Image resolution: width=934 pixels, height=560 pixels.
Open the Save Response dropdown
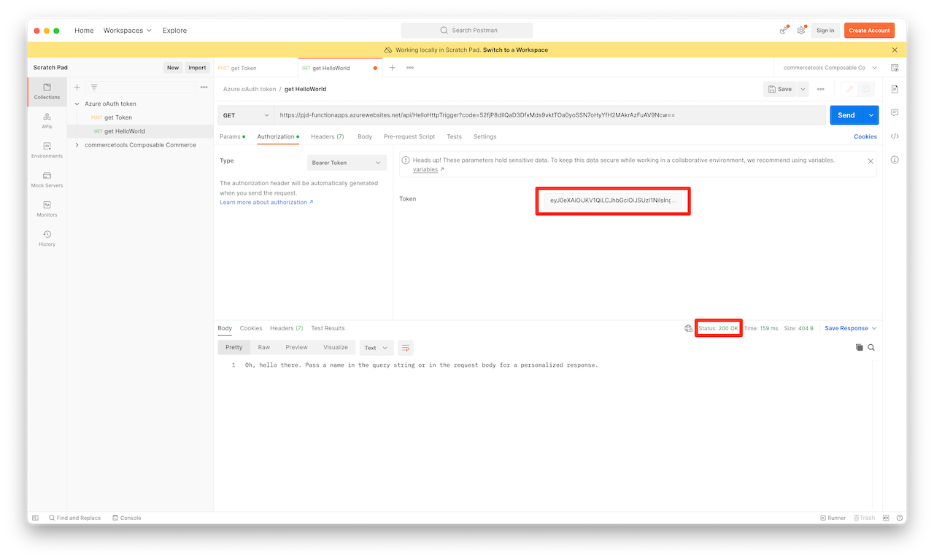coord(850,328)
